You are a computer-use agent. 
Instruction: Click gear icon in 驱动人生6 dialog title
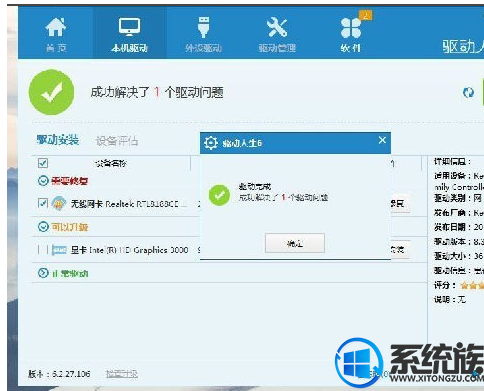[x=211, y=143]
